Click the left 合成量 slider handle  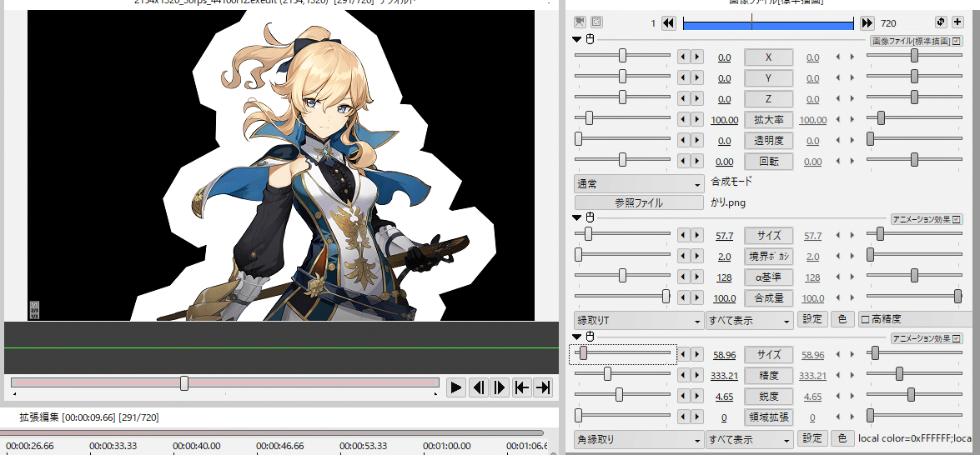click(x=666, y=297)
